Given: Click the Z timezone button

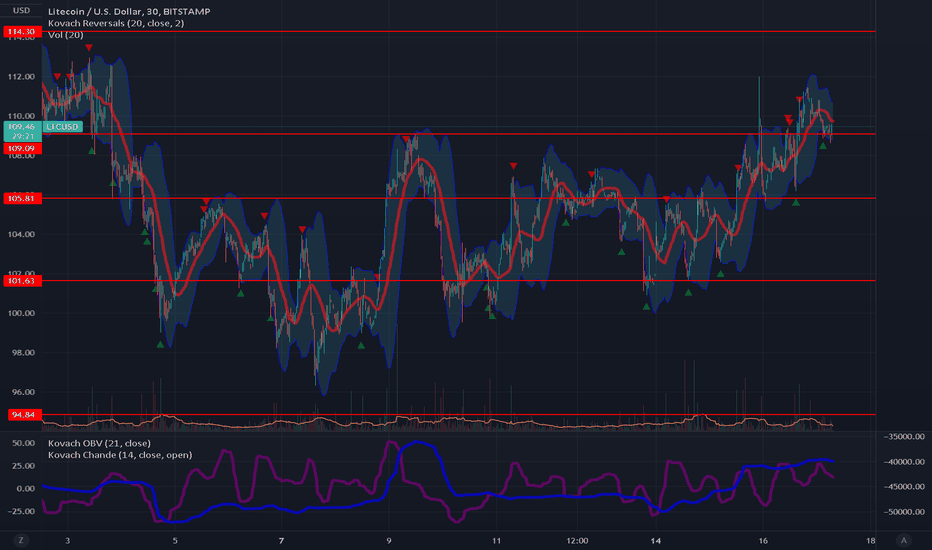Looking at the screenshot, I should tap(21, 540).
